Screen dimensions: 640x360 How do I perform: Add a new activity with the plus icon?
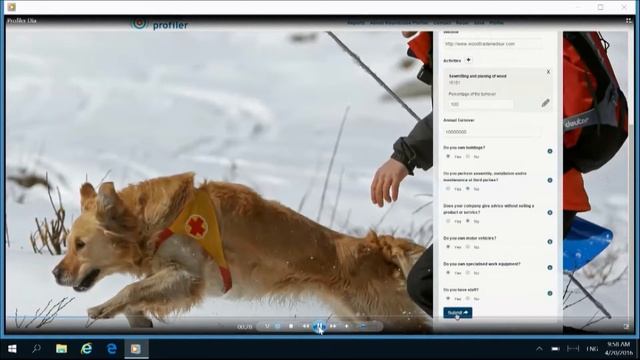pyautogui.click(x=468, y=60)
